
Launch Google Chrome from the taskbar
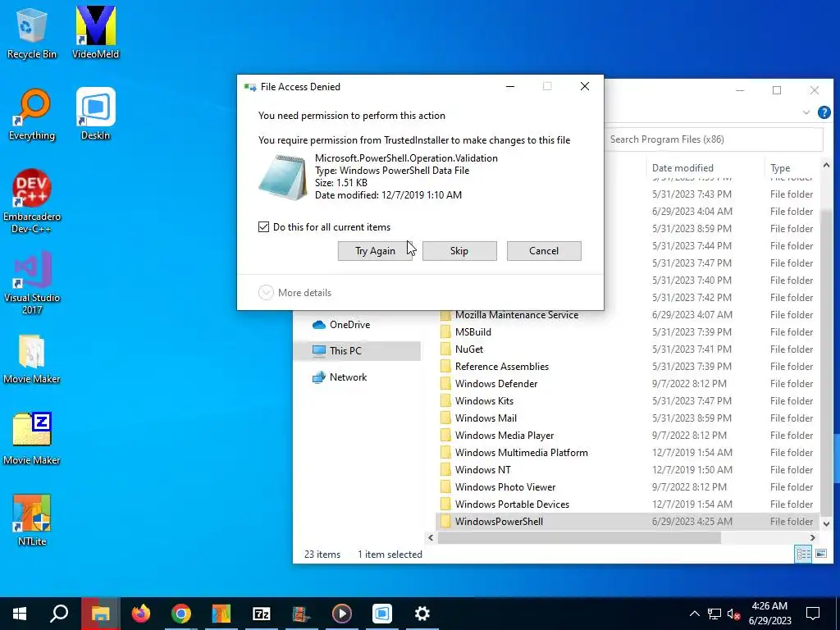click(181, 614)
